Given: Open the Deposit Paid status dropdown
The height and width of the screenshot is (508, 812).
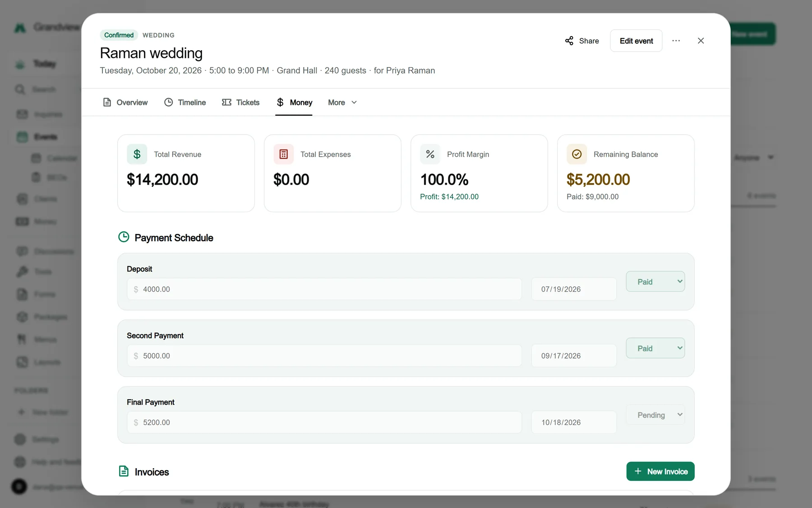Looking at the screenshot, I should coord(655,281).
